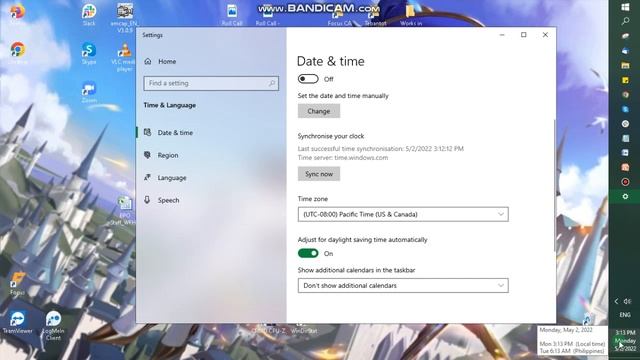Focus the Find a setting search box

[x=211, y=83]
